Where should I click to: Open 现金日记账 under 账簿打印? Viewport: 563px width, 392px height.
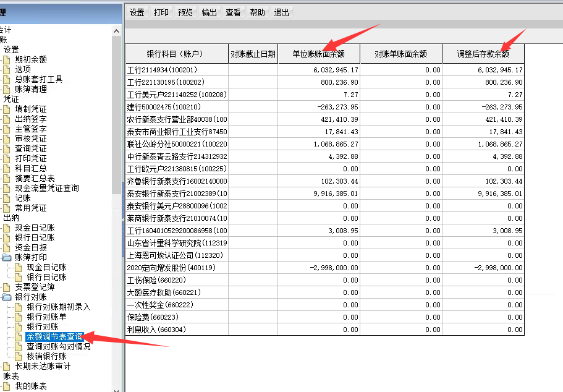click(47, 267)
